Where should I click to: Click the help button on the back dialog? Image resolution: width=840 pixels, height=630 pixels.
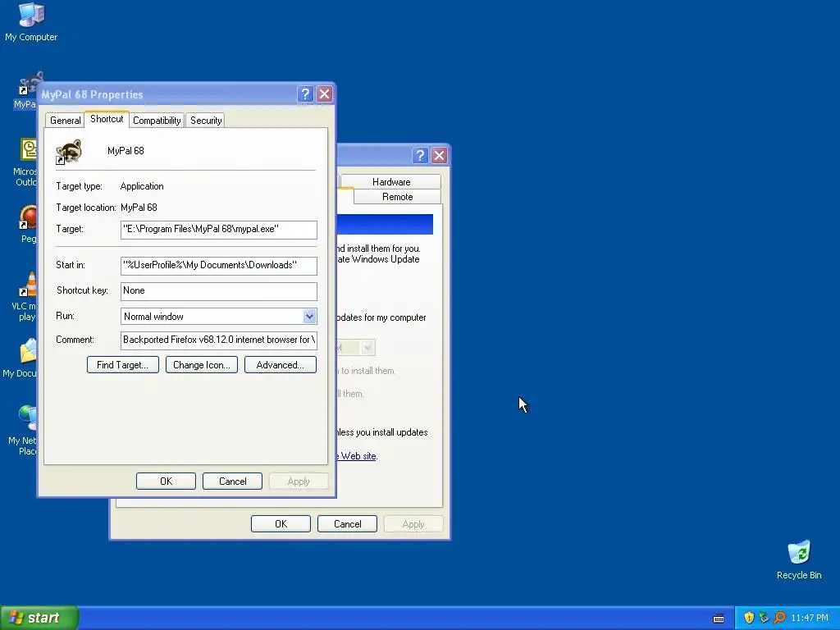point(420,155)
